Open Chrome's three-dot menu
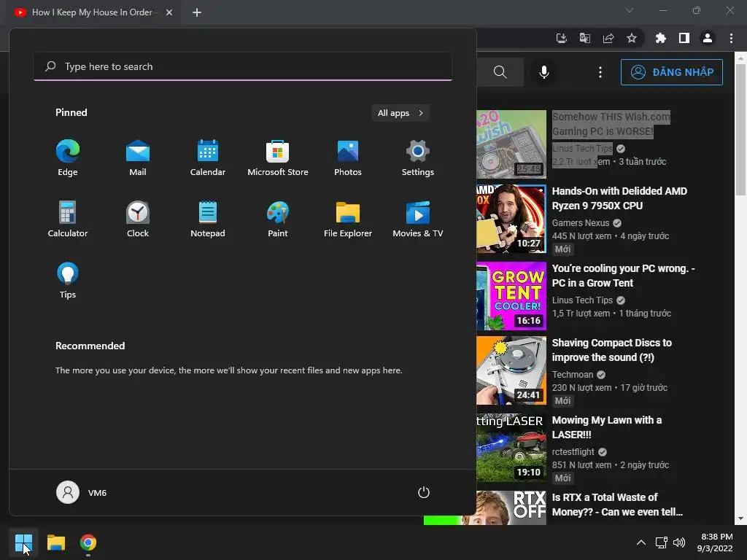This screenshot has height=560, width=747. click(x=731, y=38)
